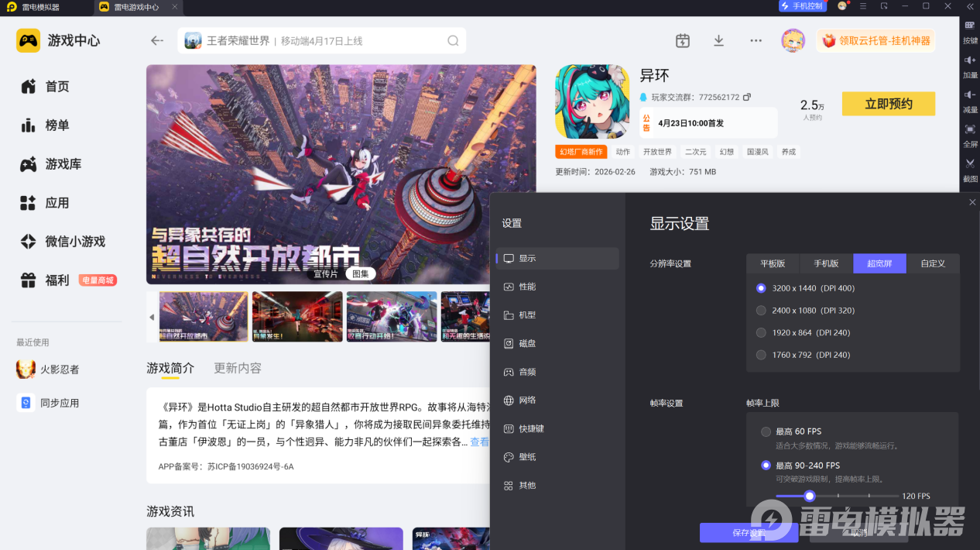Switch to 平板版 resolution tab
Screen dimensions: 980x550
coord(773,263)
